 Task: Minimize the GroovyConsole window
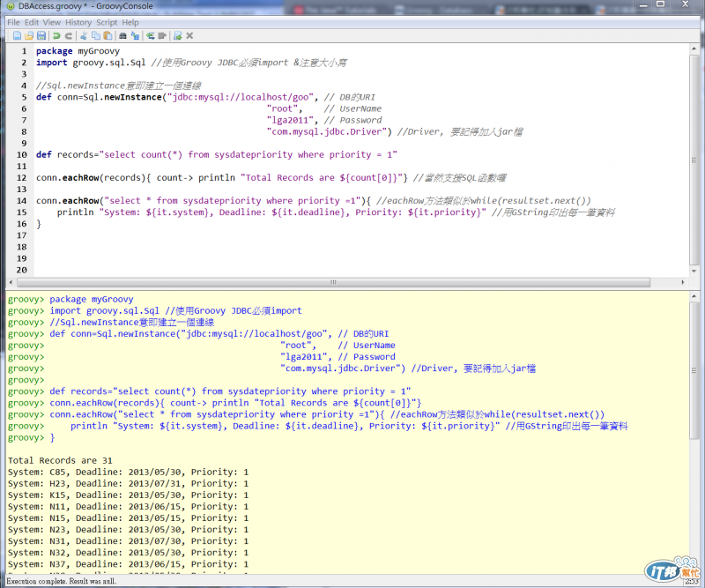643,5
